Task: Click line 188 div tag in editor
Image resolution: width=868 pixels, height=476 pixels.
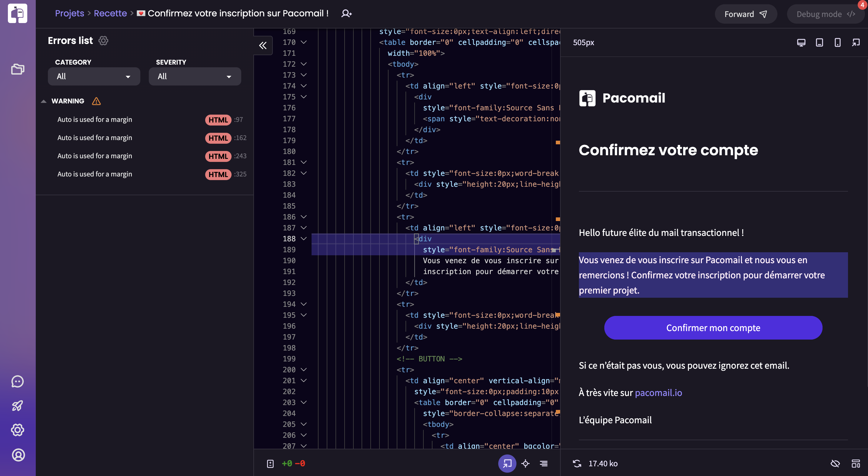Action: point(423,239)
